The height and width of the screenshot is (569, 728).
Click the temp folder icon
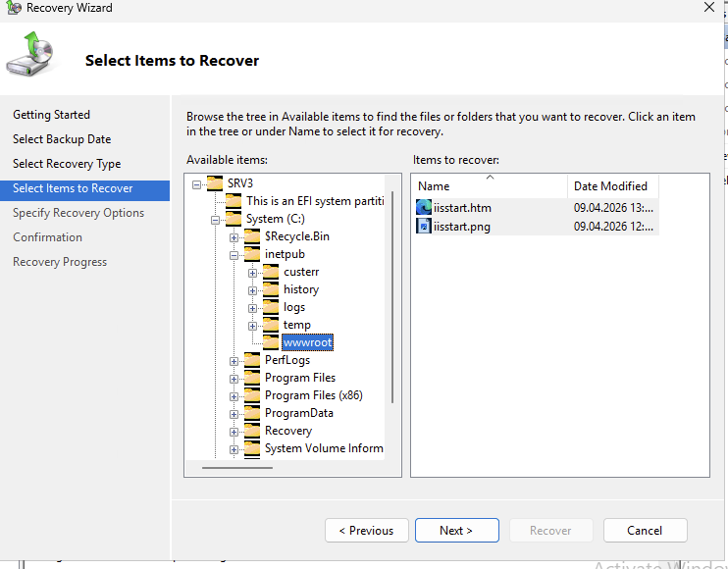[x=271, y=325]
